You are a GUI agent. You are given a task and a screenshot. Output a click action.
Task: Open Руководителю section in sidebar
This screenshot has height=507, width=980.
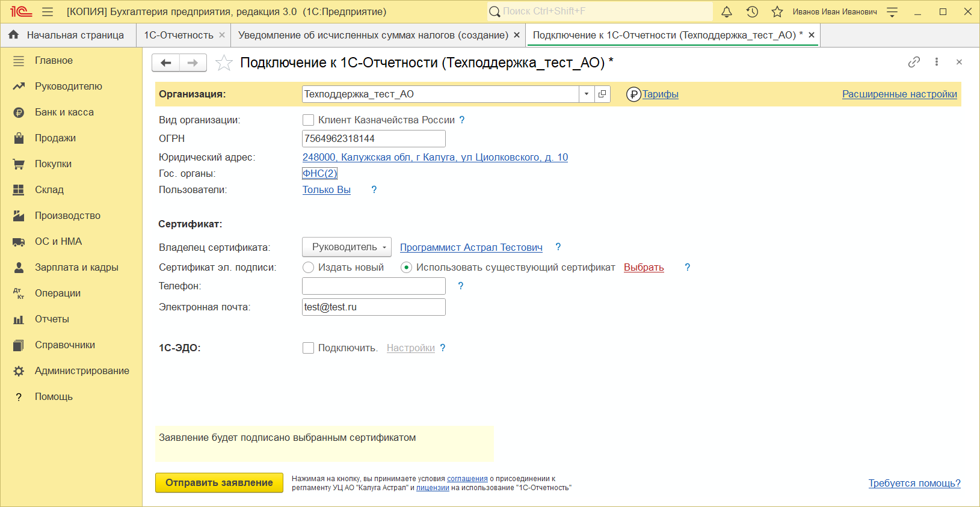tap(71, 86)
